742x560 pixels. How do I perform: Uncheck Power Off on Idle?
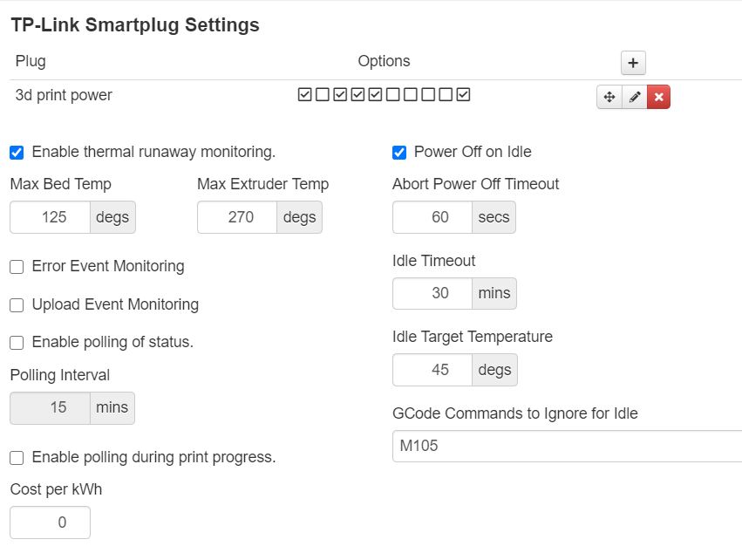pyautogui.click(x=398, y=151)
